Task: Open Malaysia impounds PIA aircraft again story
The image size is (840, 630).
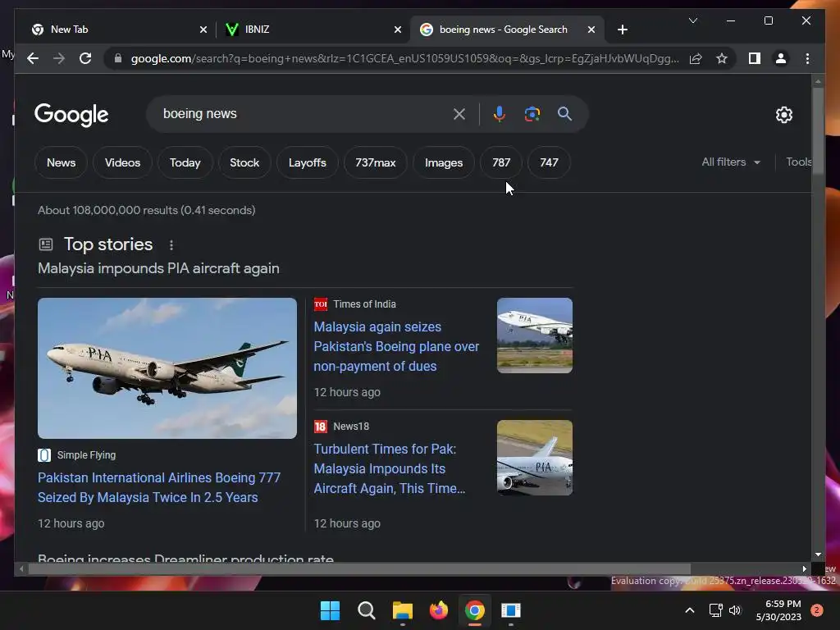Action: pos(158,268)
